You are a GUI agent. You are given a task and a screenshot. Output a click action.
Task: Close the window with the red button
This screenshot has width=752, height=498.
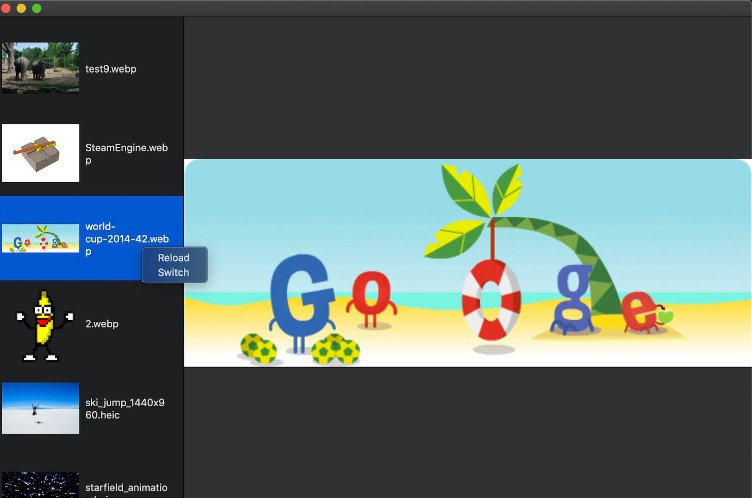(x=7, y=8)
